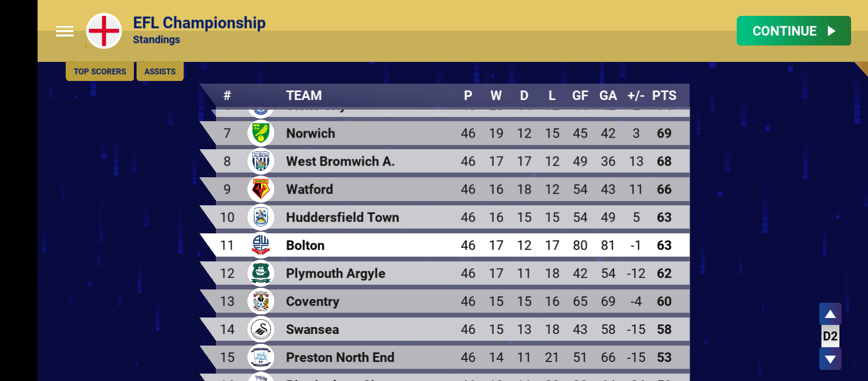Click the Plymouth Argyle crest
This screenshot has width=868, height=381.
coord(260,274)
